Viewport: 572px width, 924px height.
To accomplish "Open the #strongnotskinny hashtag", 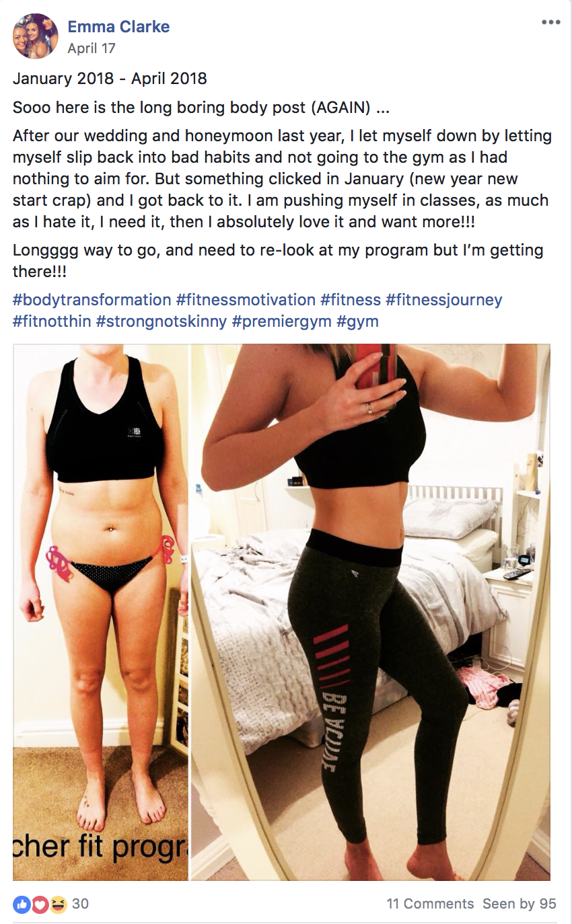I will click(162, 321).
